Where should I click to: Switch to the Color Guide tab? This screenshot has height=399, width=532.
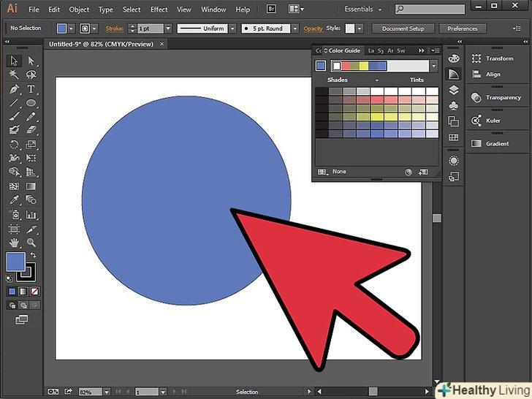pyautogui.click(x=344, y=50)
